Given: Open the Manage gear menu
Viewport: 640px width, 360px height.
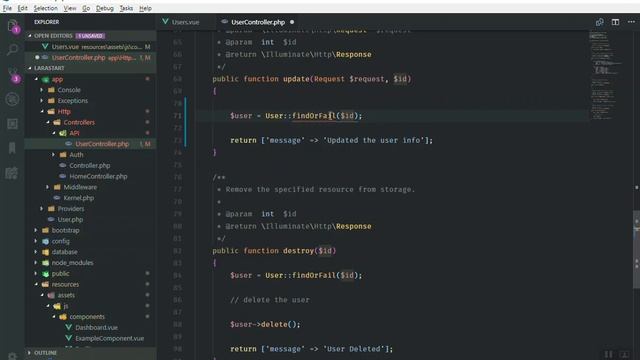Looking at the screenshot, I should (12, 356).
